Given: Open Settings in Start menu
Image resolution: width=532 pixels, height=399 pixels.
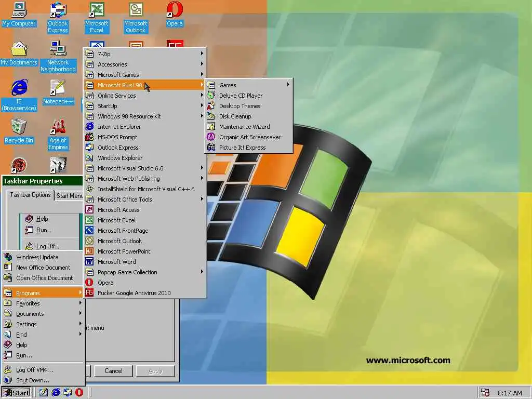Looking at the screenshot, I should click(43, 324).
